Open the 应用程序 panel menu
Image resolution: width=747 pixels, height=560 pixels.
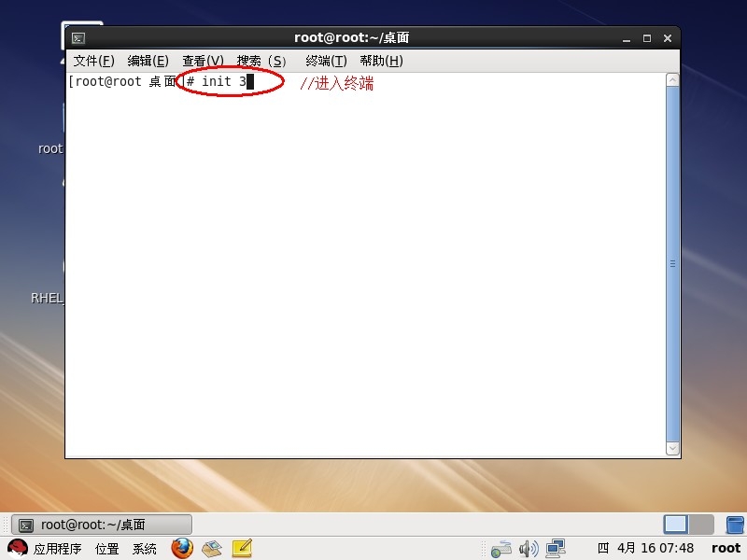[58, 549]
